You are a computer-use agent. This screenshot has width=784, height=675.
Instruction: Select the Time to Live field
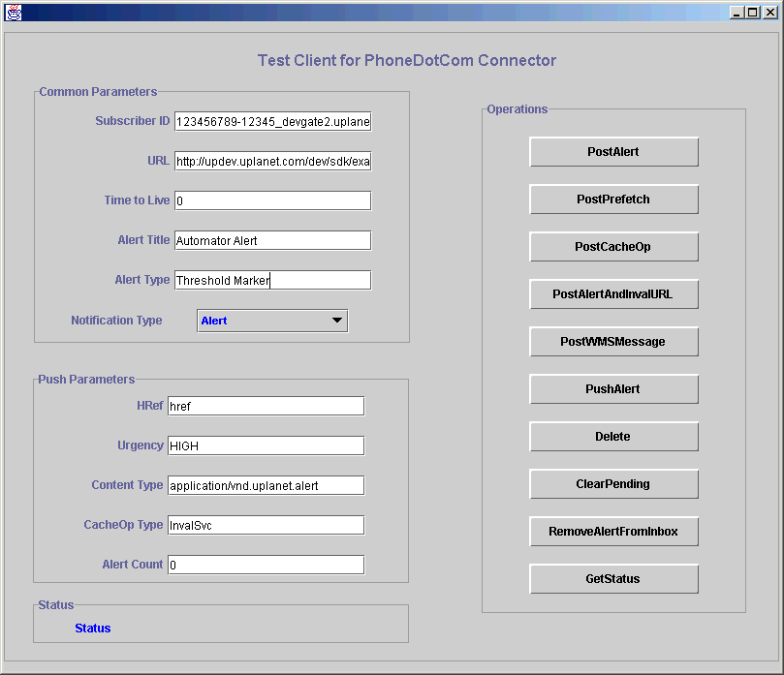click(271, 200)
